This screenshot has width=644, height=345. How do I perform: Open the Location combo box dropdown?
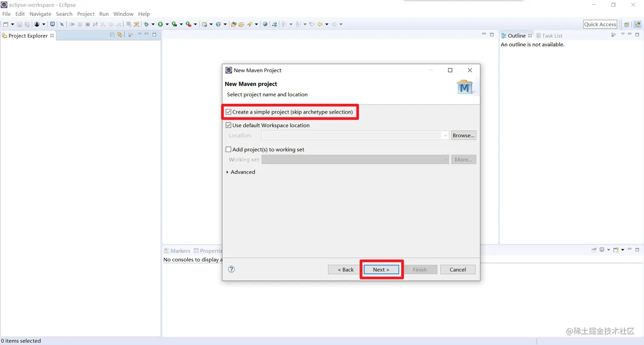446,135
